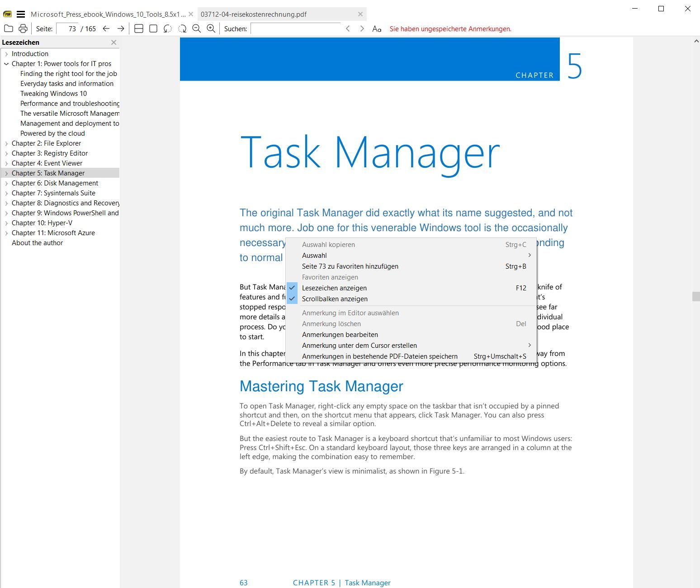Choose Seite 73 zu Favoriten hinzufügen
This screenshot has width=700, height=588.
click(x=411, y=266)
